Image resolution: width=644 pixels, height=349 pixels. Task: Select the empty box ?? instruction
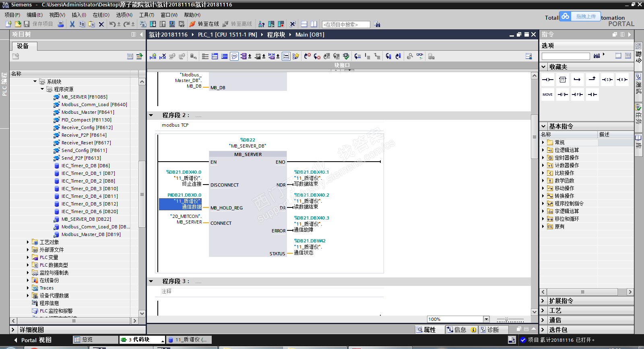click(563, 80)
